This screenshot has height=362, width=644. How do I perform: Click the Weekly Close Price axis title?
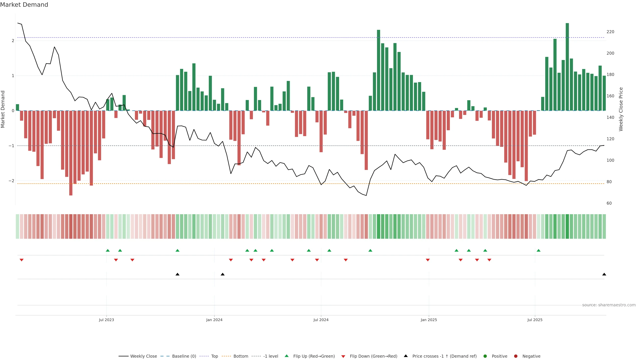click(x=621, y=109)
